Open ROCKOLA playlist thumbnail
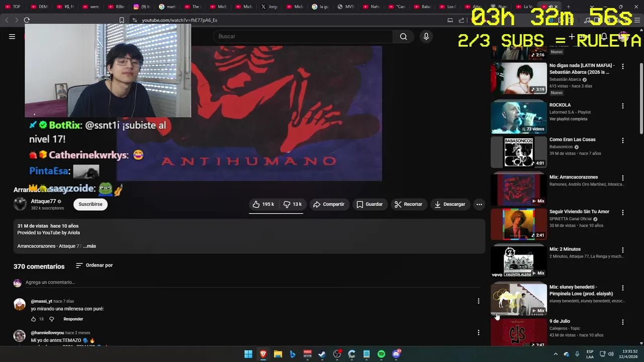Viewport: 644px width, 362px height. [519, 117]
